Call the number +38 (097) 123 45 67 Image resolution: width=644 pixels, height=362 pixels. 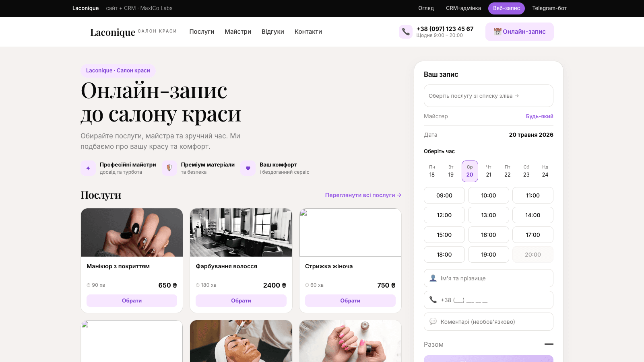pos(445,29)
